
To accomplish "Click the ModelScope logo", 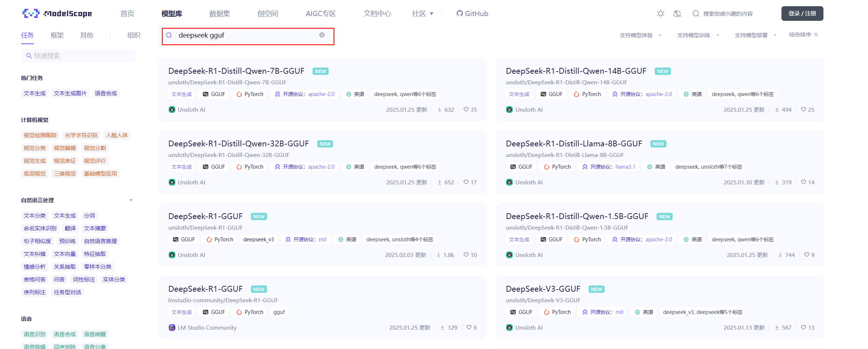I will [57, 14].
